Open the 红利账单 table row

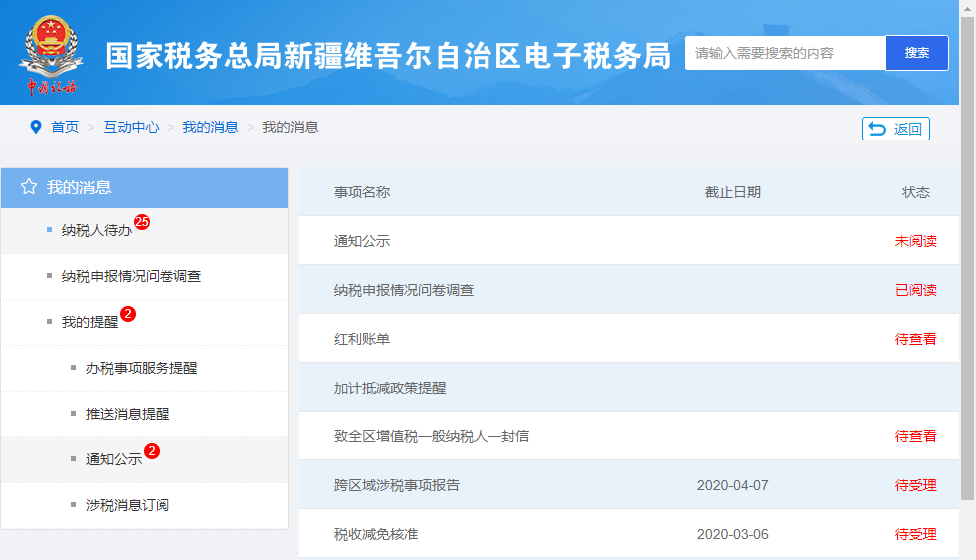pyautogui.click(x=629, y=339)
